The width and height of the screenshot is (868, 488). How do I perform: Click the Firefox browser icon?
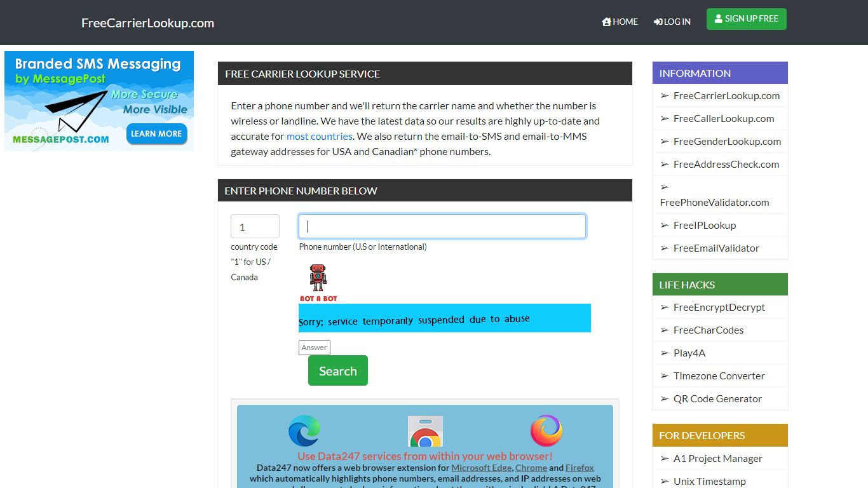coord(546,431)
